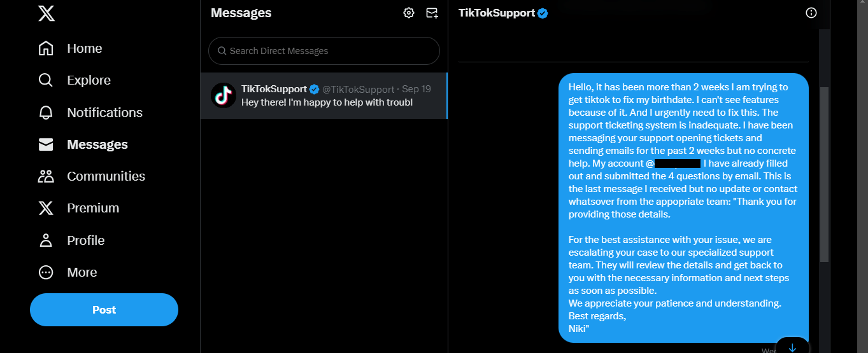Screen dimensions: 868x353
Task: Click the Explore magnifier icon
Action: tap(46, 80)
